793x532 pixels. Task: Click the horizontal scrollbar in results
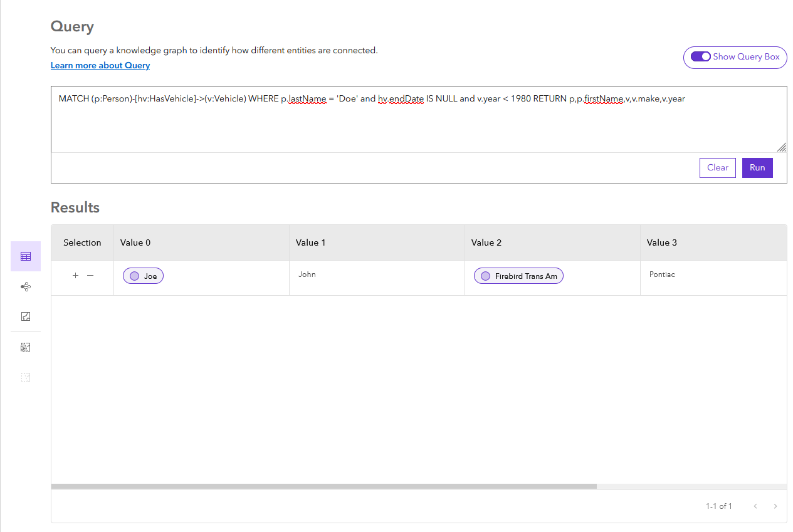[323, 486]
